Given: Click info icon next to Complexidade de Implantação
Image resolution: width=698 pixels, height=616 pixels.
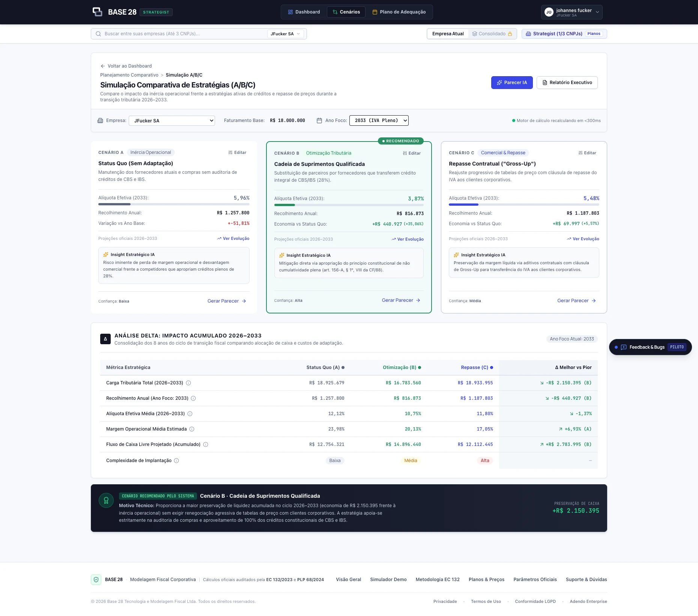Looking at the screenshot, I should (176, 461).
